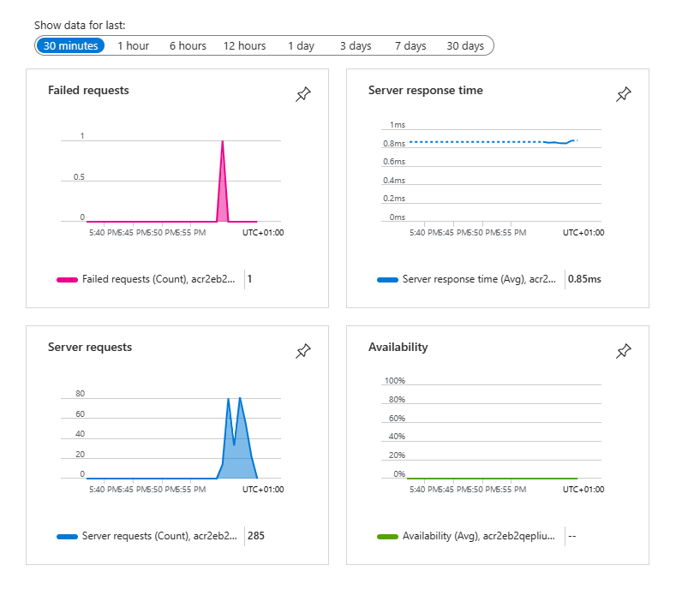Screen dimensions: 700x595
Task: Click the pink failed requests spike peak
Action: click(223, 142)
